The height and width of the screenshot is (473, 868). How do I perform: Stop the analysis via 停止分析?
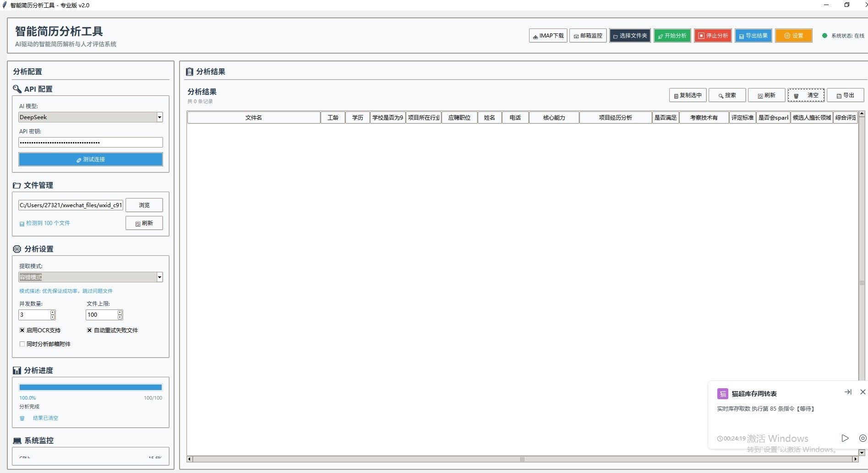click(713, 36)
